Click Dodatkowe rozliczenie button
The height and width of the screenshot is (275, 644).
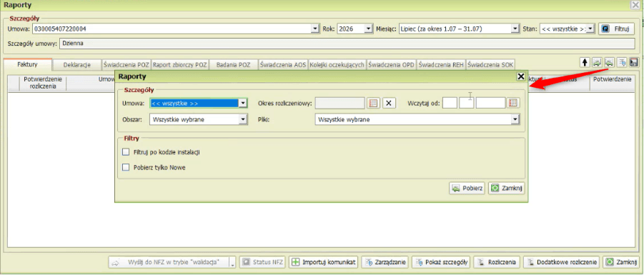tap(562, 262)
